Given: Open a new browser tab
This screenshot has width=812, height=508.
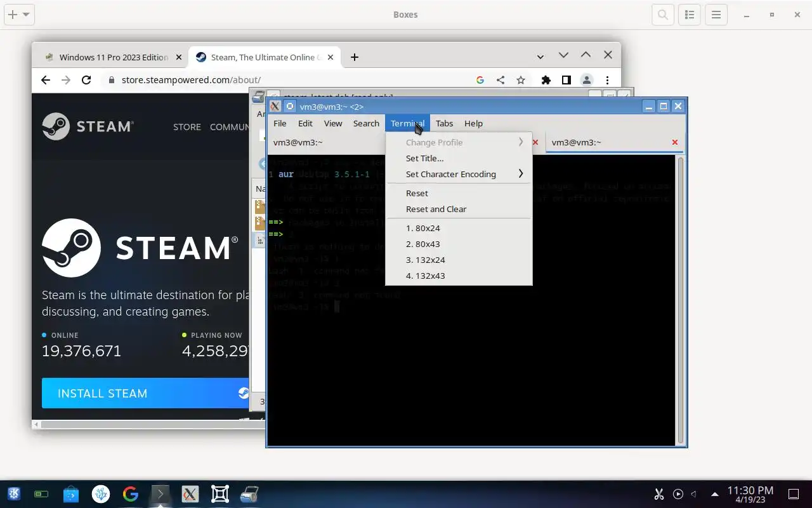Looking at the screenshot, I should [355, 57].
